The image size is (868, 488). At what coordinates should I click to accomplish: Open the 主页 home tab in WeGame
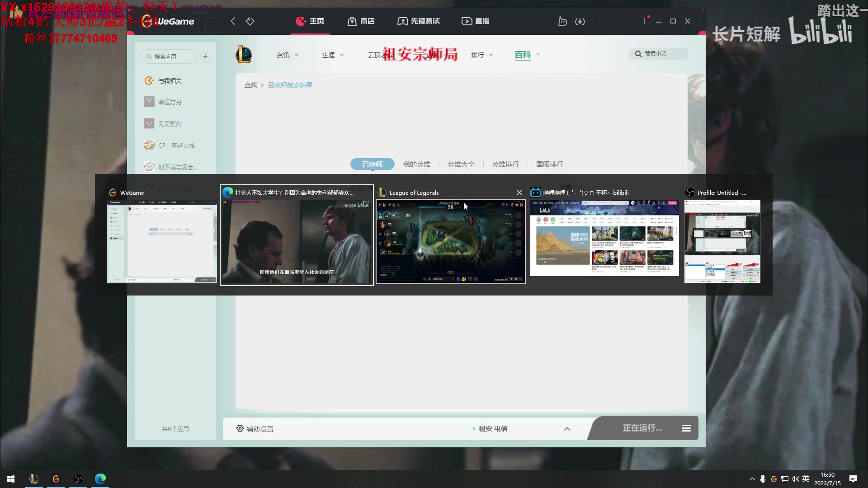click(x=310, y=21)
